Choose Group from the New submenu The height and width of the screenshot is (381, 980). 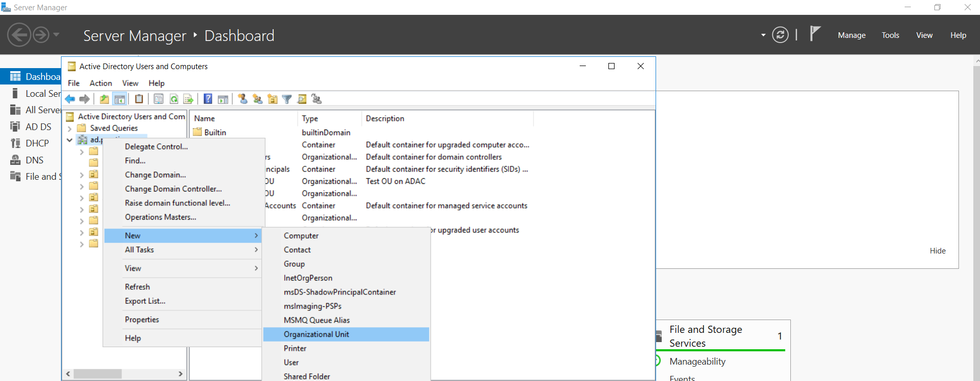(346, 264)
